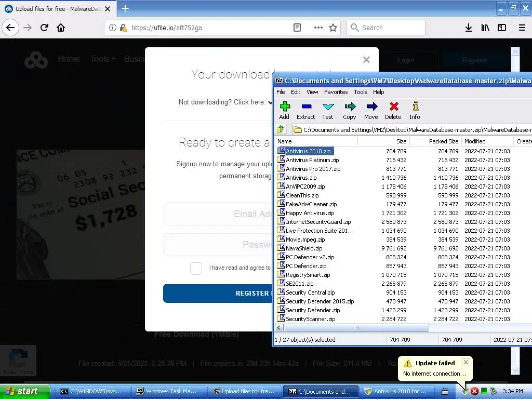532x399 pixels.
Task: Click the 7-Zip horizontal scrollbar thumb
Action: [x=356, y=328]
